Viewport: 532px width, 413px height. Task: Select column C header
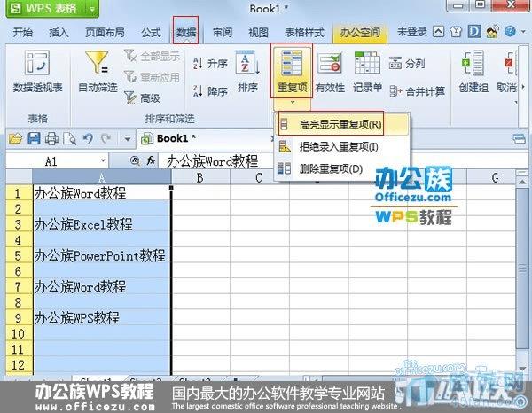(x=259, y=177)
